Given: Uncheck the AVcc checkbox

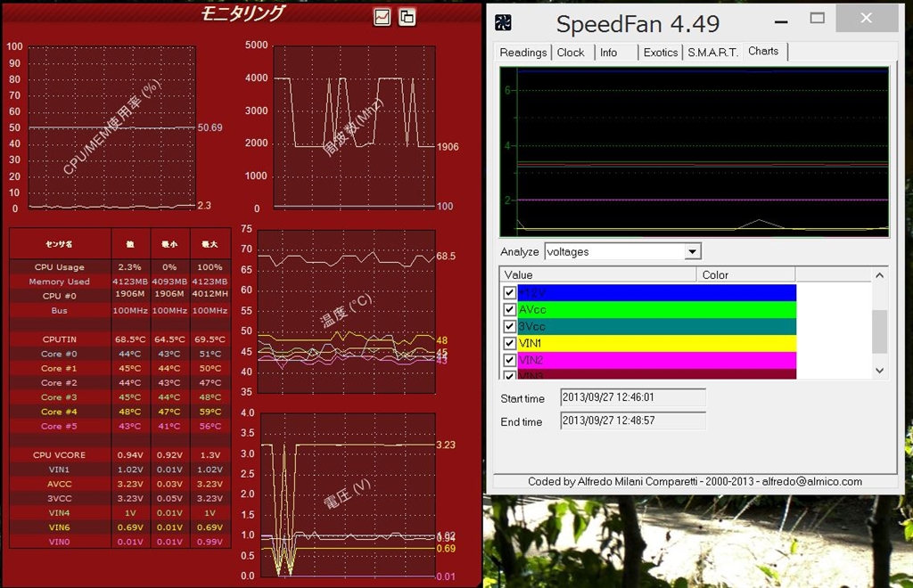Looking at the screenshot, I should (509, 309).
